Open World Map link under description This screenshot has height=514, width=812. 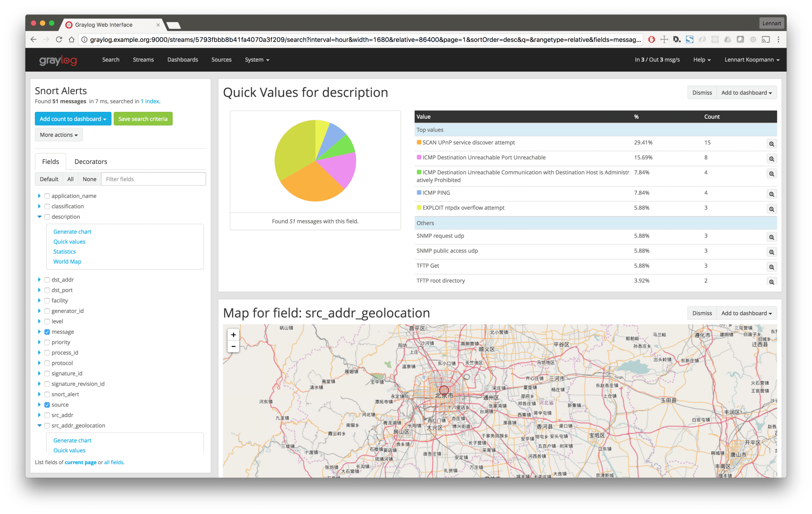pos(67,262)
